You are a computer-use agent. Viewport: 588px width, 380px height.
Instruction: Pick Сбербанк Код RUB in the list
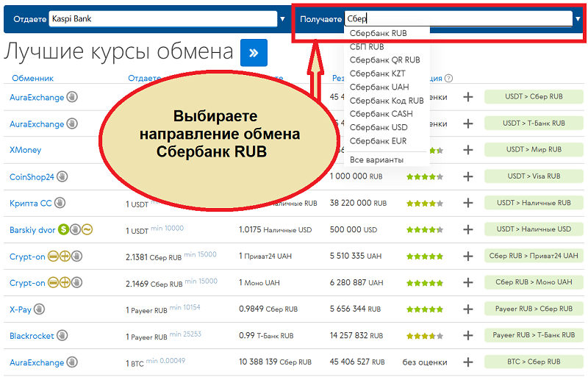coord(387,101)
